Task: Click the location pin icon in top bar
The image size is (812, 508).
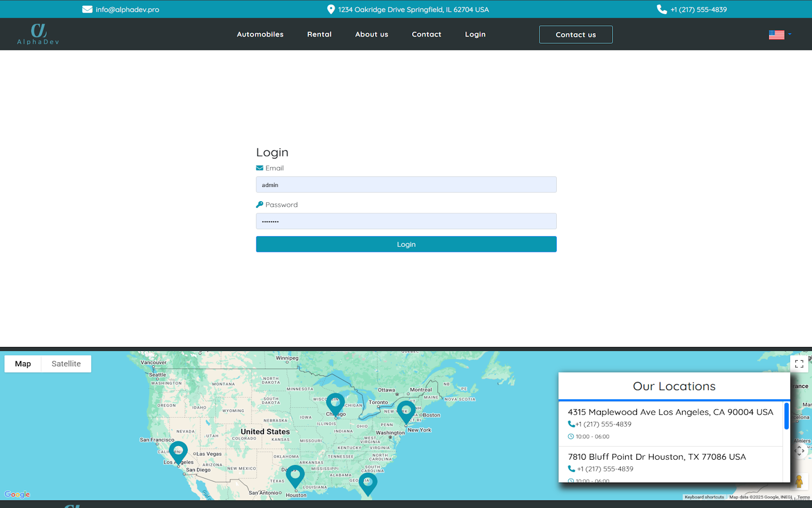Action: pyautogui.click(x=331, y=9)
